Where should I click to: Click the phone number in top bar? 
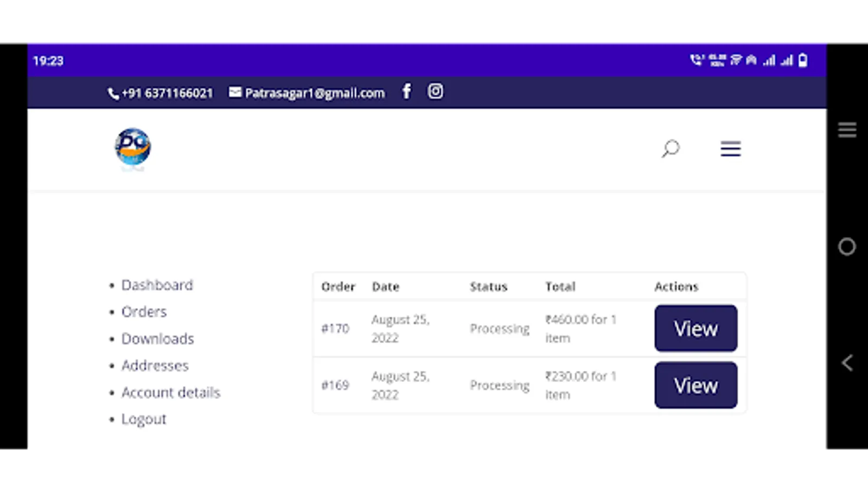[x=167, y=93]
